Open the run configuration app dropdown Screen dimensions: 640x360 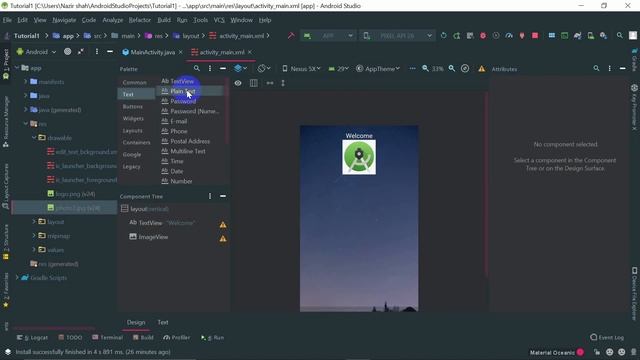(328, 36)
